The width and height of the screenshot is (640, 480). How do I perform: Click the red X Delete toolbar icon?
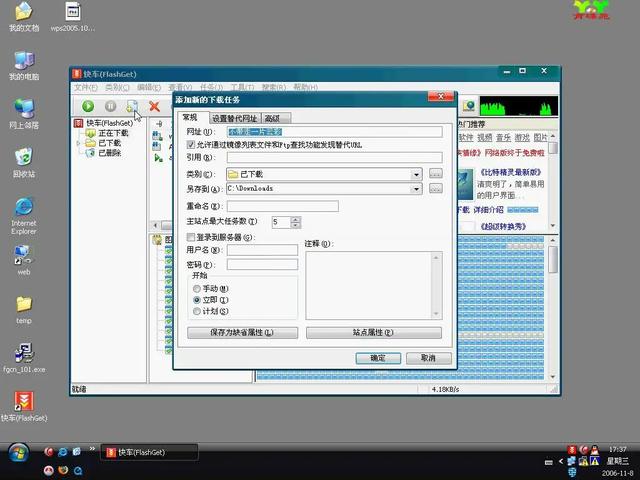tap(154, 106)
